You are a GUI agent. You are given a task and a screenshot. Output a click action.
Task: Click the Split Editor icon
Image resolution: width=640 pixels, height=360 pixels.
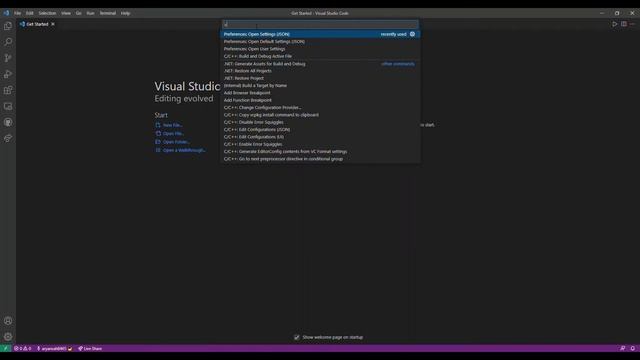624,24
